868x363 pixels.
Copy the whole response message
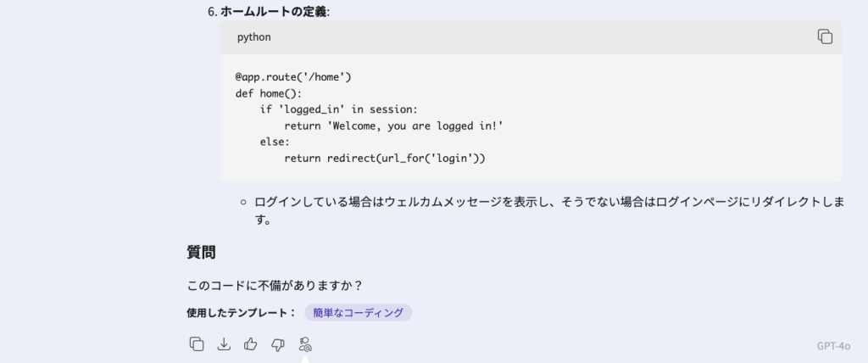197,343
